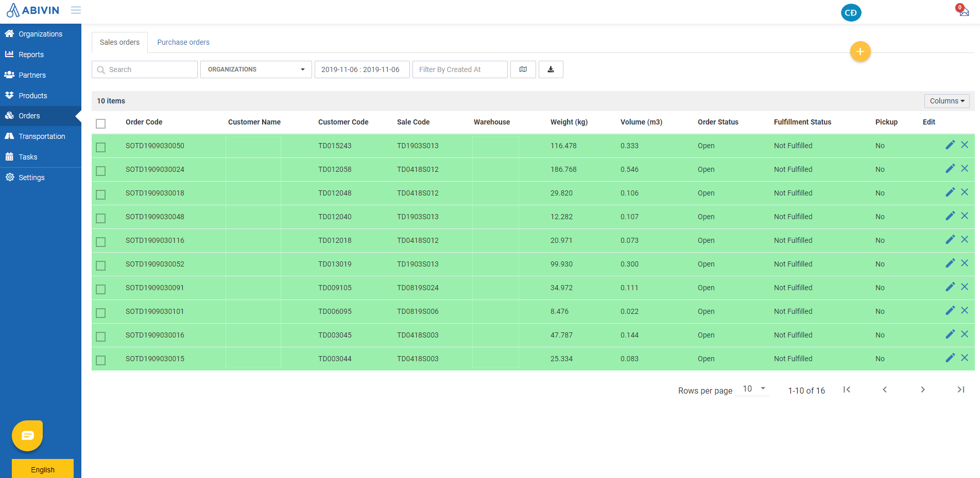Image resolution: width=980 pixels, height=478 pixels.
Task: Delete order SOTD1909030016 with X icon
Action: coord(965,334)
